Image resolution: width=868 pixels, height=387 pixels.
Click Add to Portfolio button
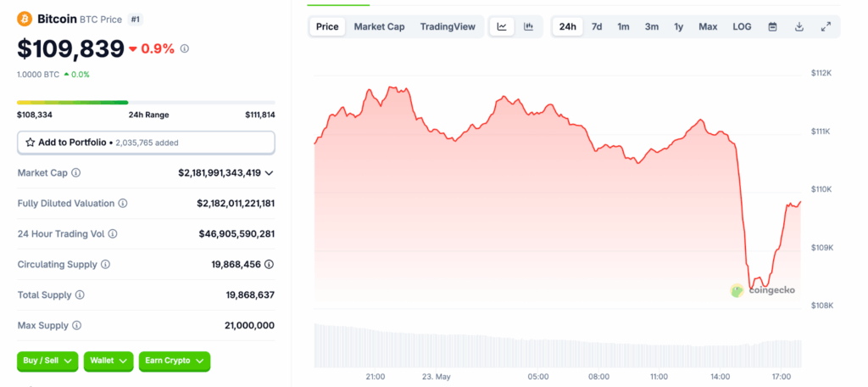point(146,143)
